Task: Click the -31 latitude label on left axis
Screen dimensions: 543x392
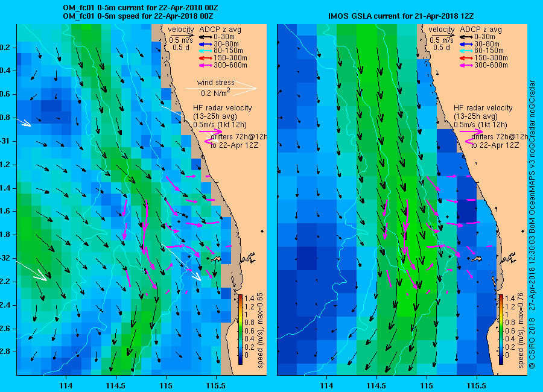Action: [x=4, y=141]
